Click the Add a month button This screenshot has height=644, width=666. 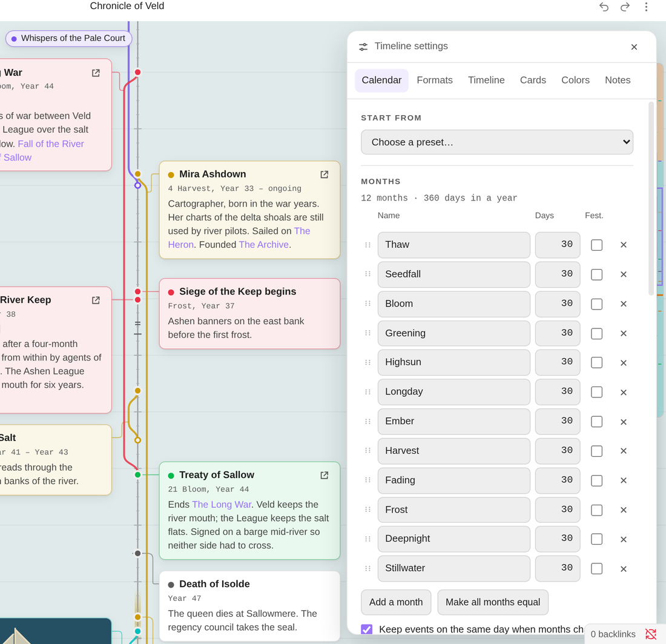pyautogui.click(x=396, y=602)
